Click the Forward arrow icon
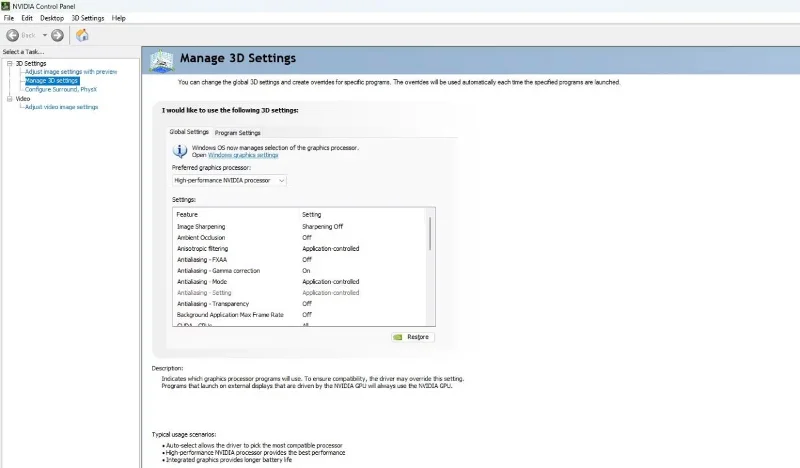 point(57,35)
